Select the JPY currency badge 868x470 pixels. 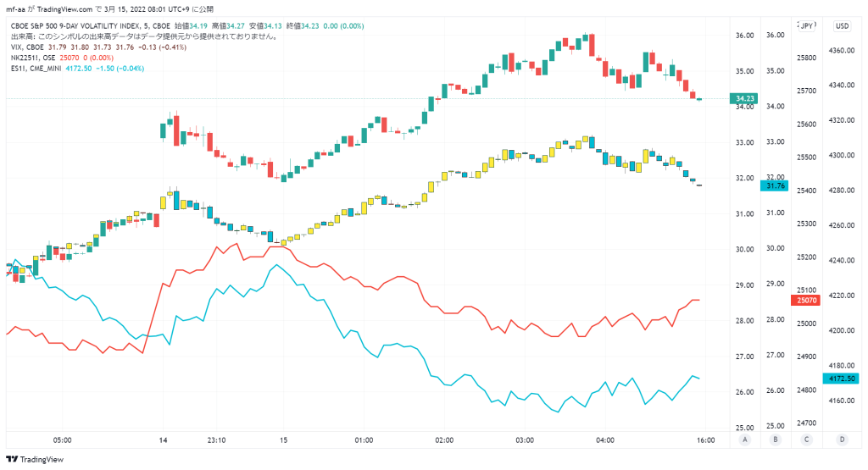(807, 26)
